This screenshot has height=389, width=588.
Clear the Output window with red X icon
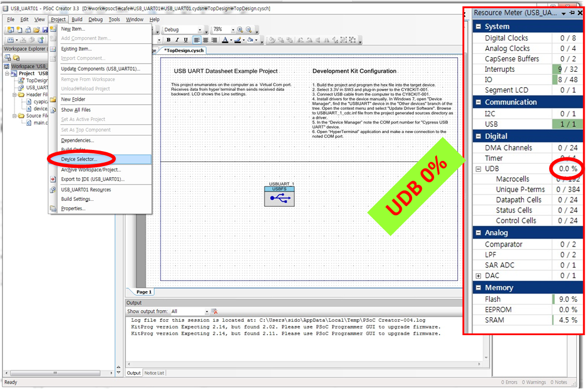[214, 310]
